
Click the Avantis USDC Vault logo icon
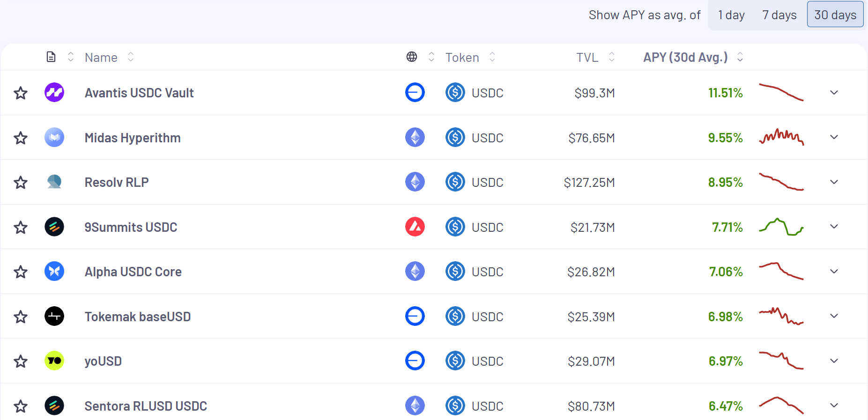coord(54,92)
